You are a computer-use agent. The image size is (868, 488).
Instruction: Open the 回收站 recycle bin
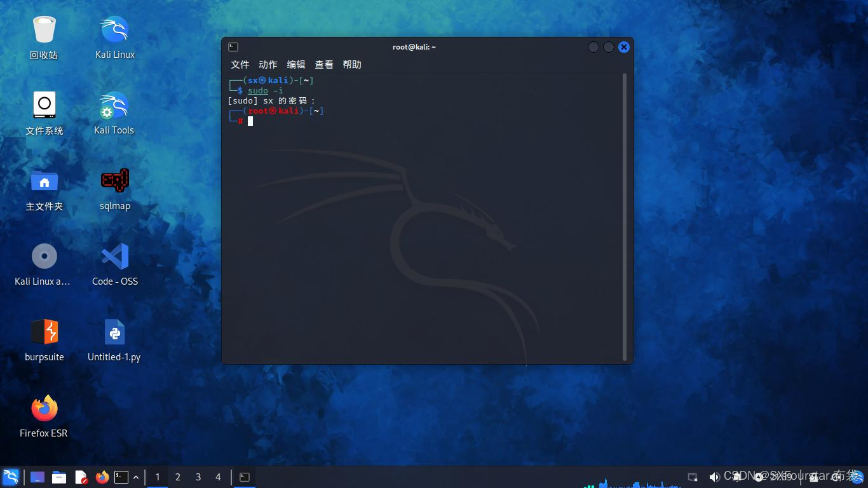click(44, 32)
